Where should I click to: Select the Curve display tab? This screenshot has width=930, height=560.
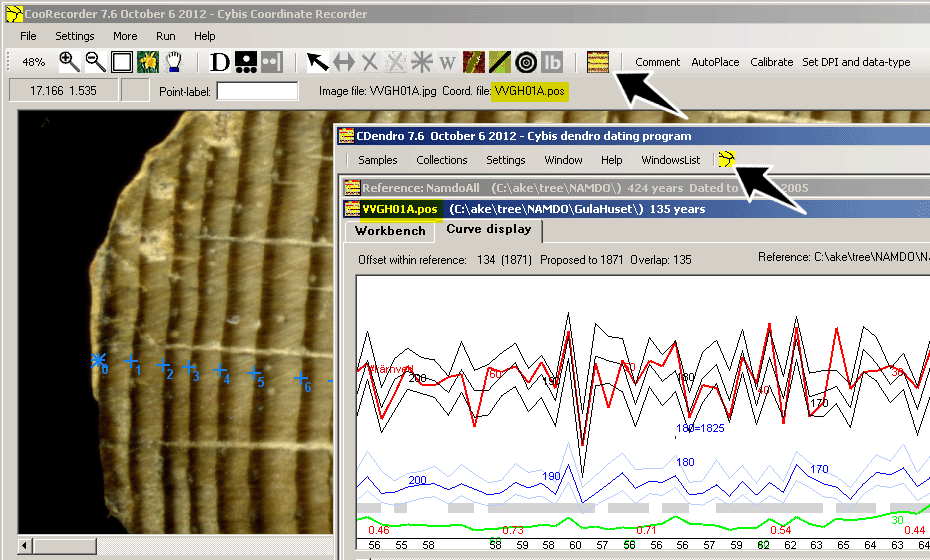[x=489, y=230]
